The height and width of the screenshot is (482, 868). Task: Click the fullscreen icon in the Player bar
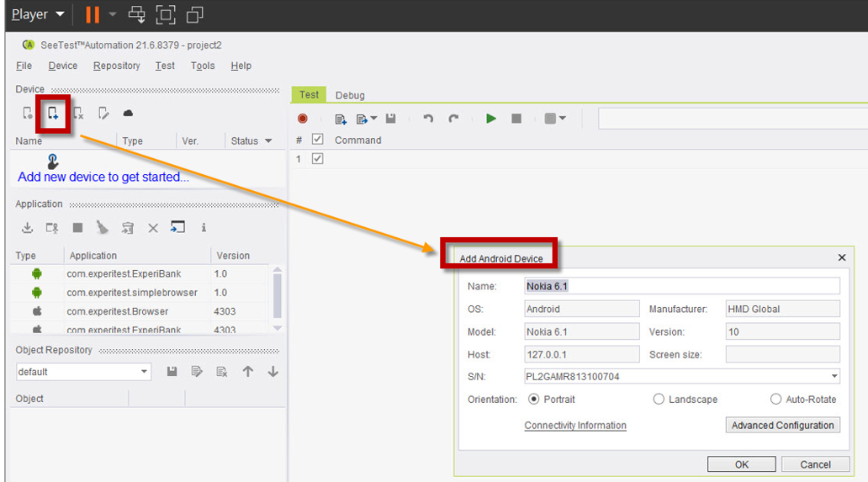pos(166,14)
